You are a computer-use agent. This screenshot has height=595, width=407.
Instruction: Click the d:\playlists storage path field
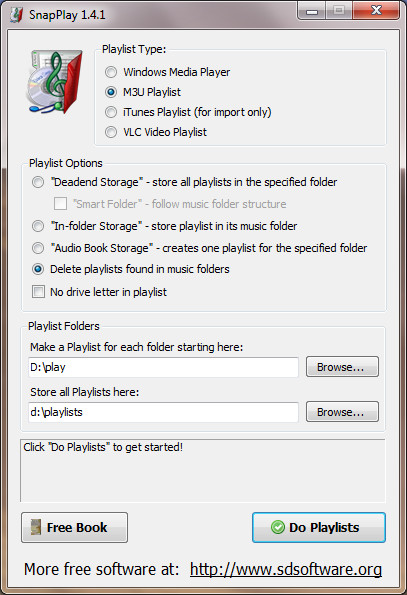click(163, 412)
